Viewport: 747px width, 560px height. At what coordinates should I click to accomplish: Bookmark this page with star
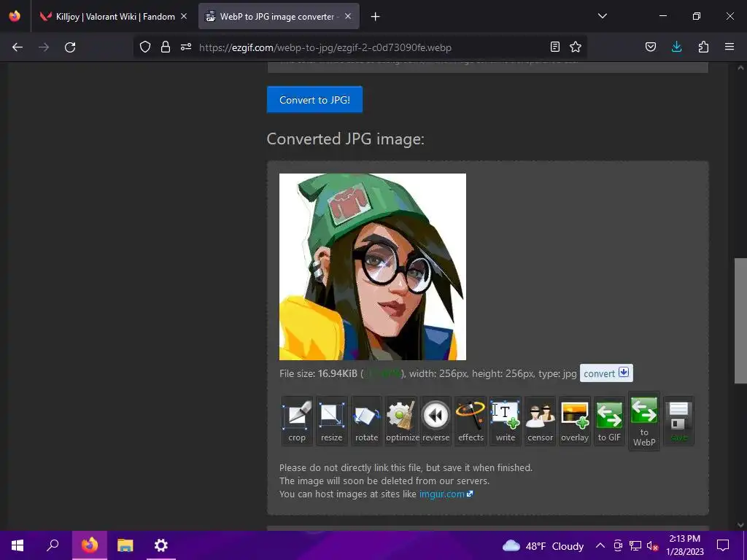coord(576,47)
